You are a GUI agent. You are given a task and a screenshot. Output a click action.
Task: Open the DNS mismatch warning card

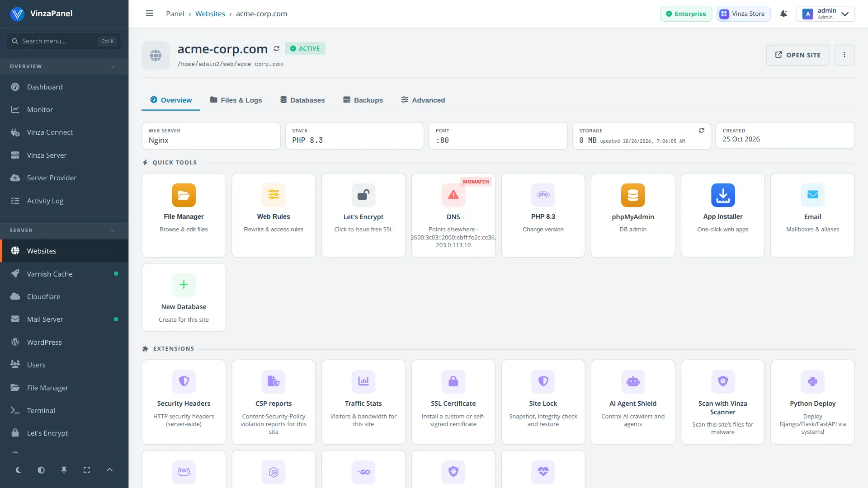pyautogui.click(x=453, y=215)
